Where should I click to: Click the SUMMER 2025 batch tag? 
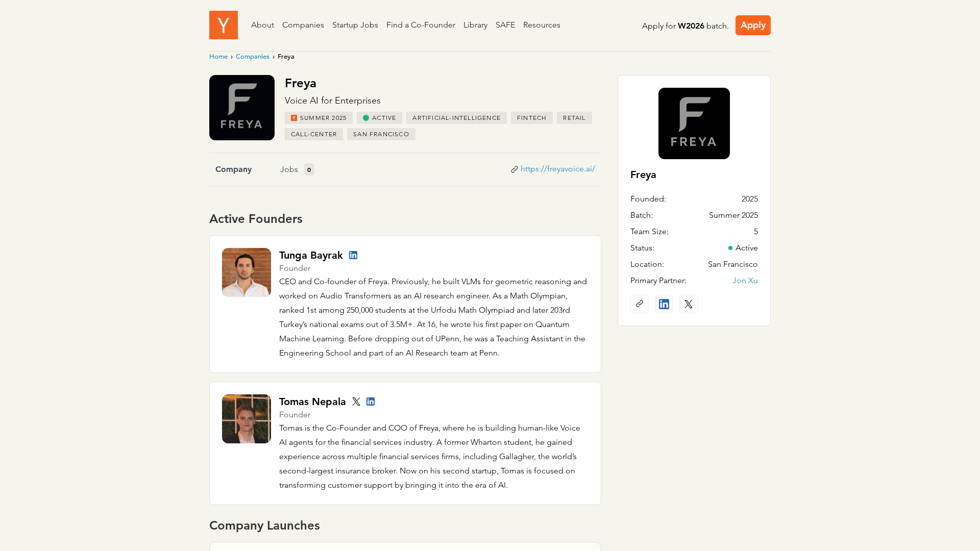click(318, 118)
